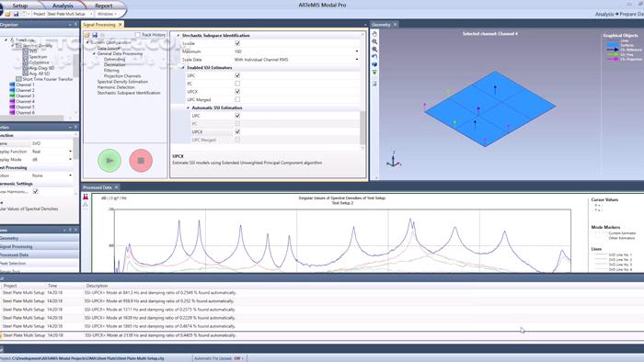The image size is (644, 362).
Task: Click the blue 3D cube view icon
Action: coord(374,64)
